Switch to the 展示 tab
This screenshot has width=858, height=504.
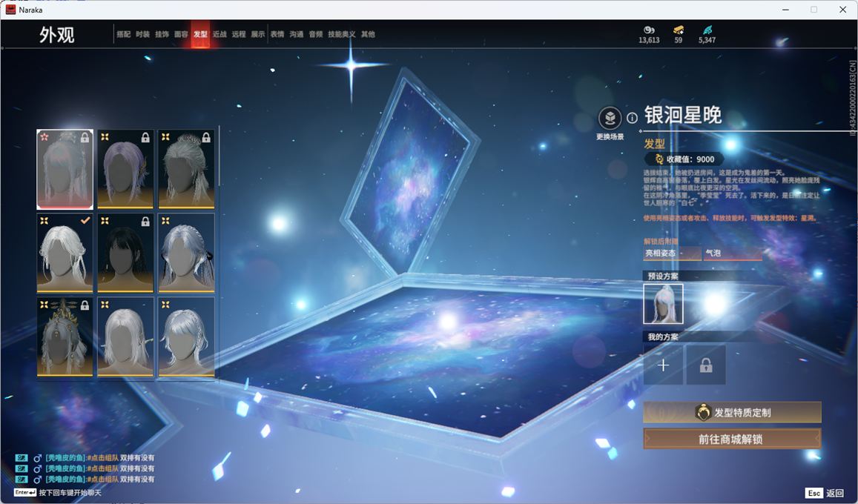258,34
